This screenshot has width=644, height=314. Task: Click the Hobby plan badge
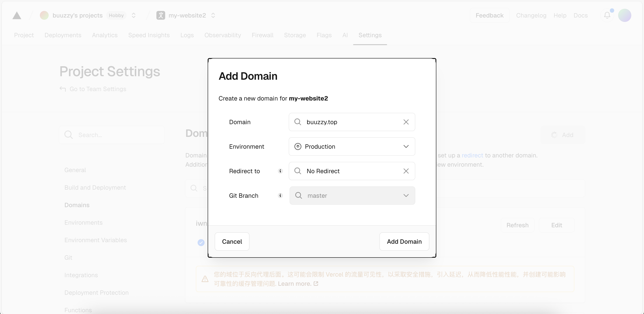click(x=116, y=16)
